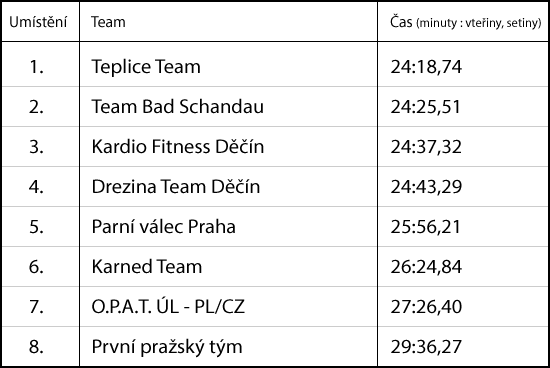Screen dimensions: 550x368
Task: Select the time 27:26,40
Action: pyautogui.click(x=426, y=307)
